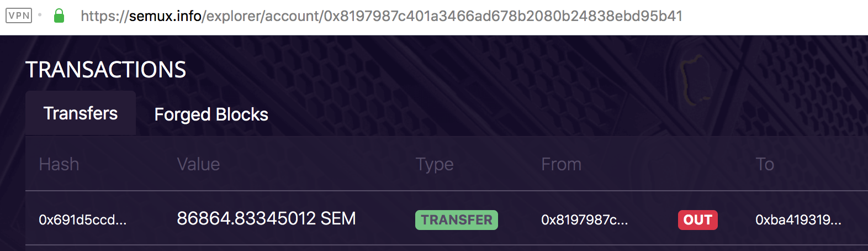Open recipient address 0xba419319... link
The width and height of the screenshot is (868, 251).
pos(798,220)
